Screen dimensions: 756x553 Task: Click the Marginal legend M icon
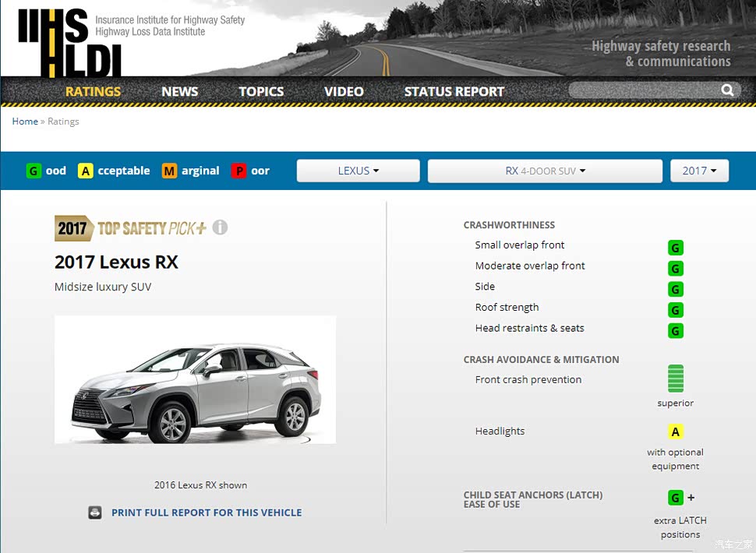169,171
